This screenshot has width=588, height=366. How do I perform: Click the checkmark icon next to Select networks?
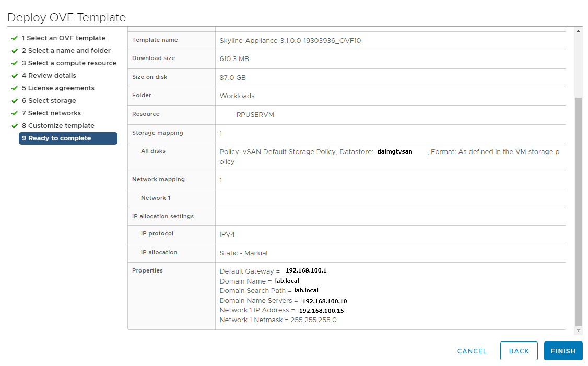pos(15,113)
